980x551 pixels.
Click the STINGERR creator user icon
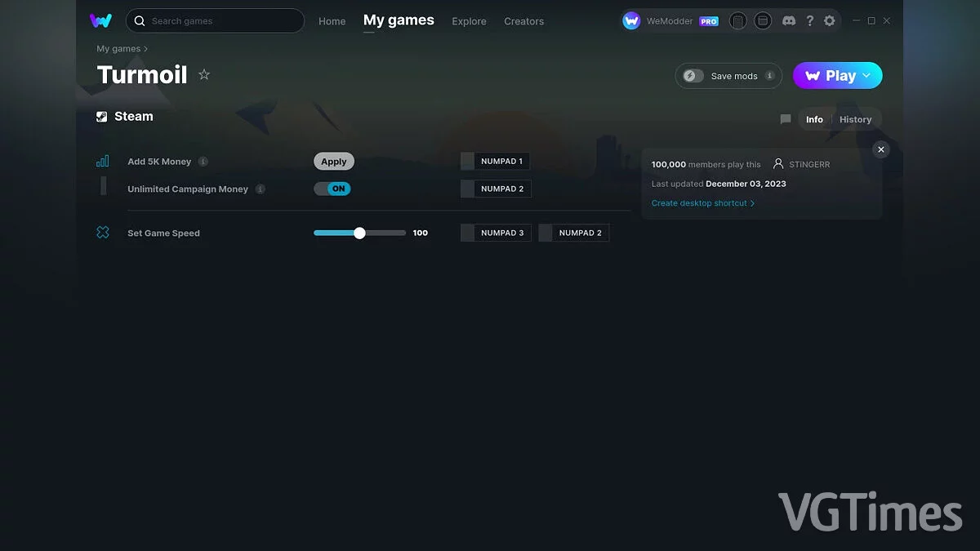click(x=778, y=164)
